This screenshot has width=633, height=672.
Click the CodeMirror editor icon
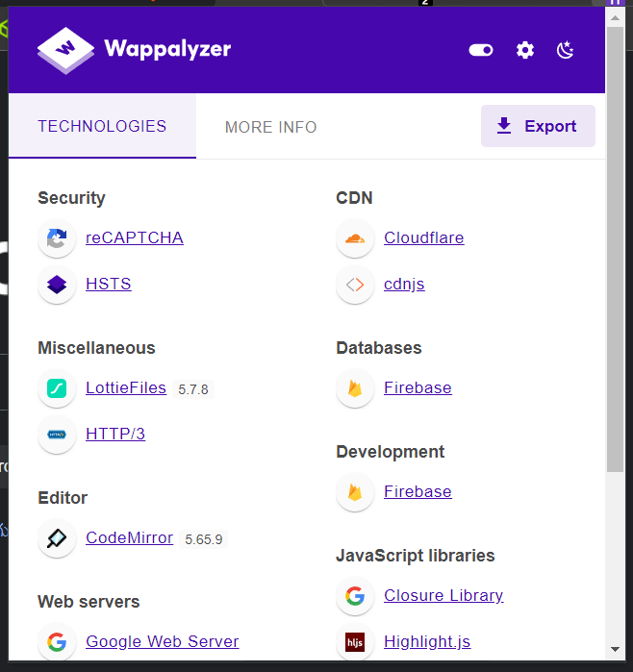point(57,538)
